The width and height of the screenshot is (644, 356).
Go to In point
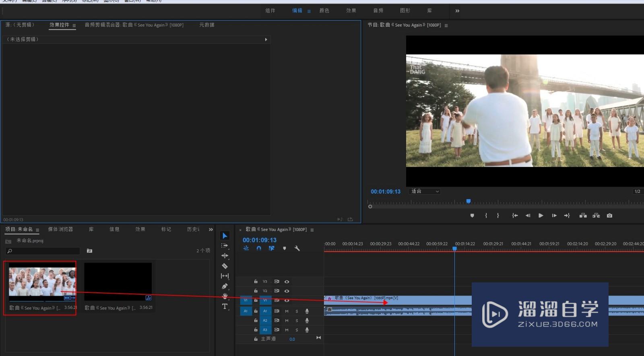point(515,216)
